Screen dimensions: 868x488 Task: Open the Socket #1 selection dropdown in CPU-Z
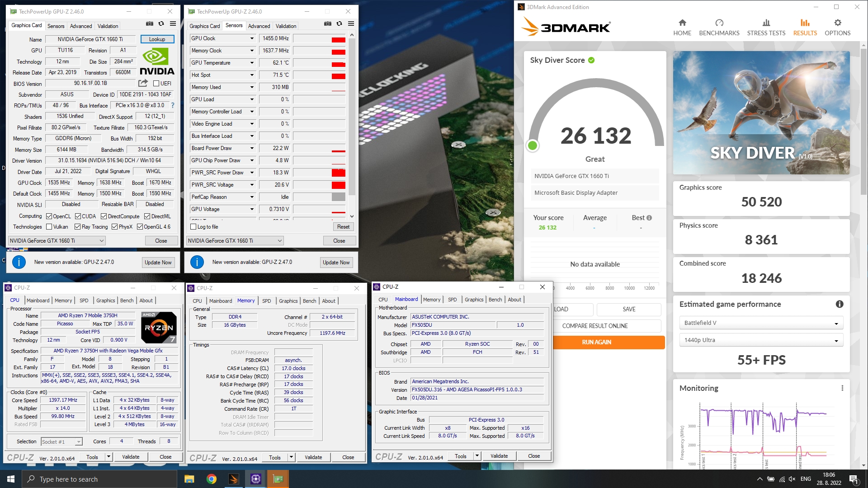tap(61, 442)
